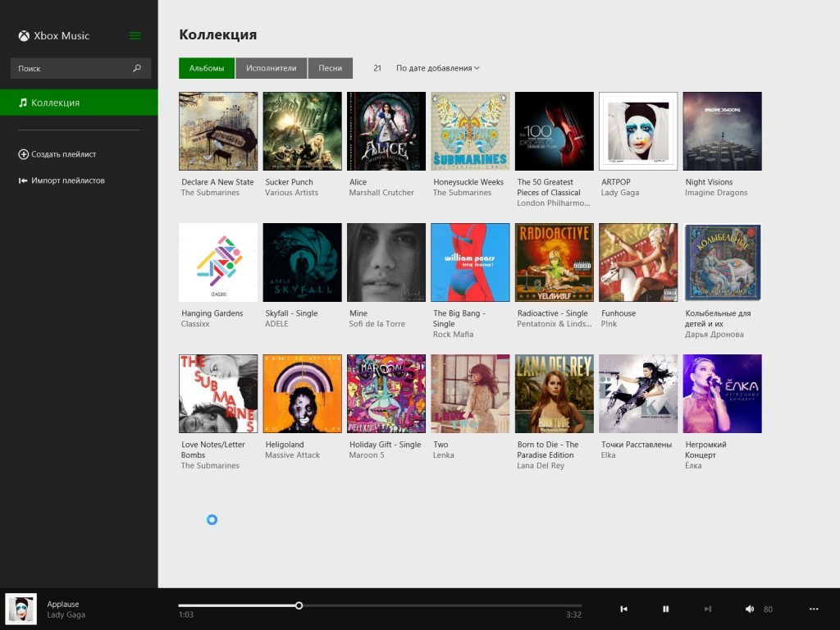840x630 pixels.
Task: Click the Sofi de la Torre artist name
Action: pos(377,324)
